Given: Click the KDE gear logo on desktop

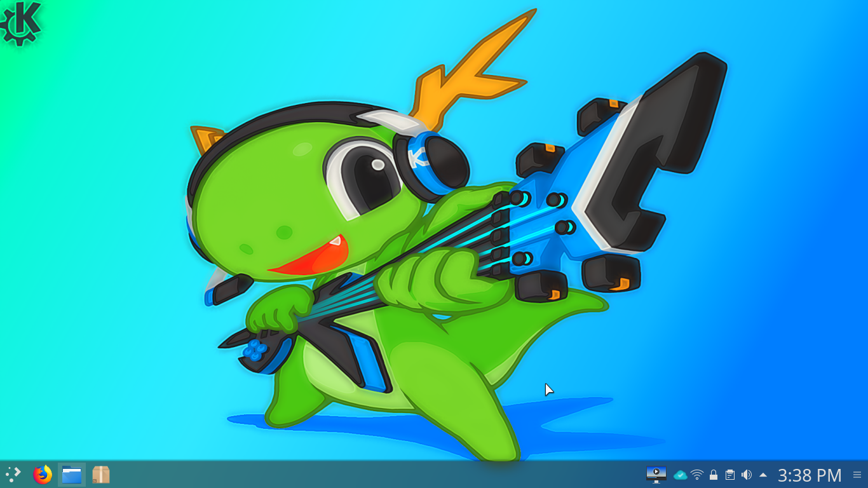Looking at the screenshot, I should (x=21, y=23).
